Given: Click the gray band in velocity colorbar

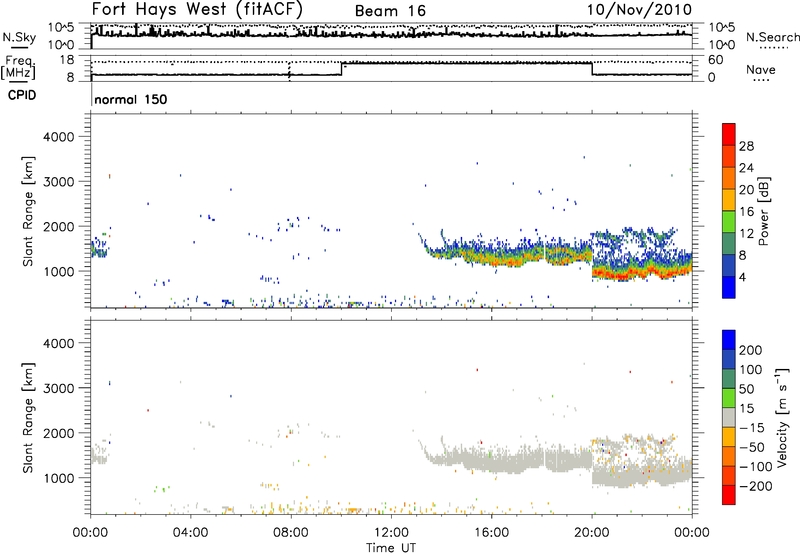Looking at the screenshot, I should coord(729,417).
